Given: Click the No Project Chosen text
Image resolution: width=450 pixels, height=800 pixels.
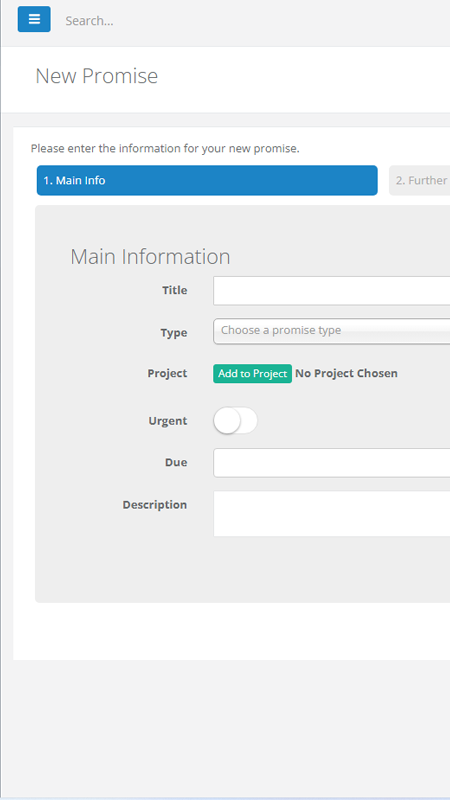Looking at the screenshot, I should pos(346,373).
